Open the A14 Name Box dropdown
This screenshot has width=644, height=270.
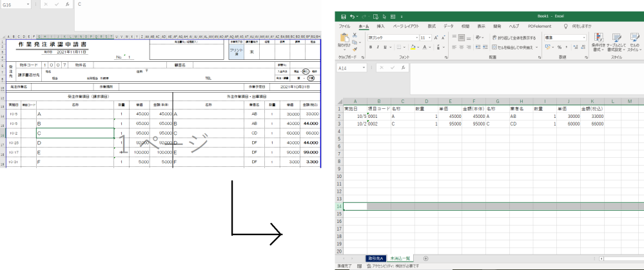364,68
